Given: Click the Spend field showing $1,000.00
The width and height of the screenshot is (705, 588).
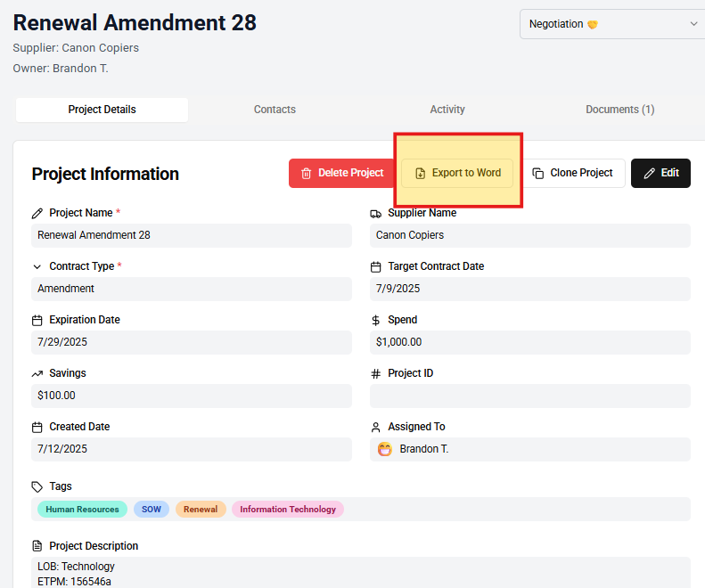Looking at the screenshot, I should click(x=529, y=342).
